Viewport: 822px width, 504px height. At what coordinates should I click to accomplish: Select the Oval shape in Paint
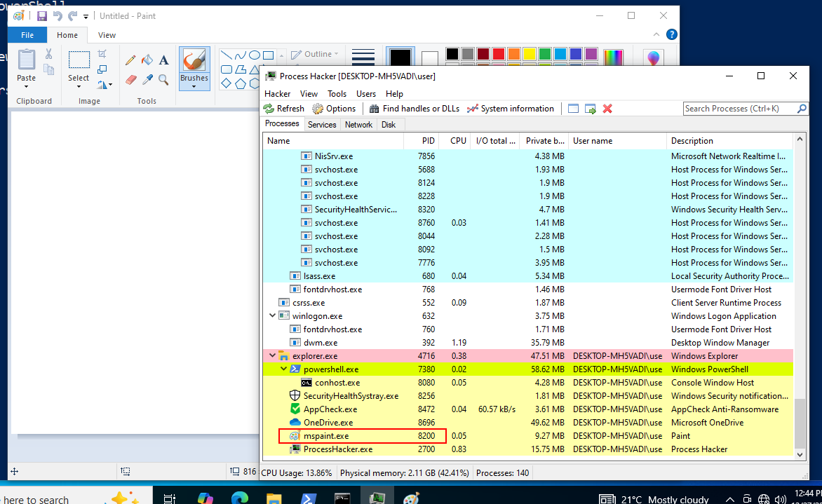point(255,55)
